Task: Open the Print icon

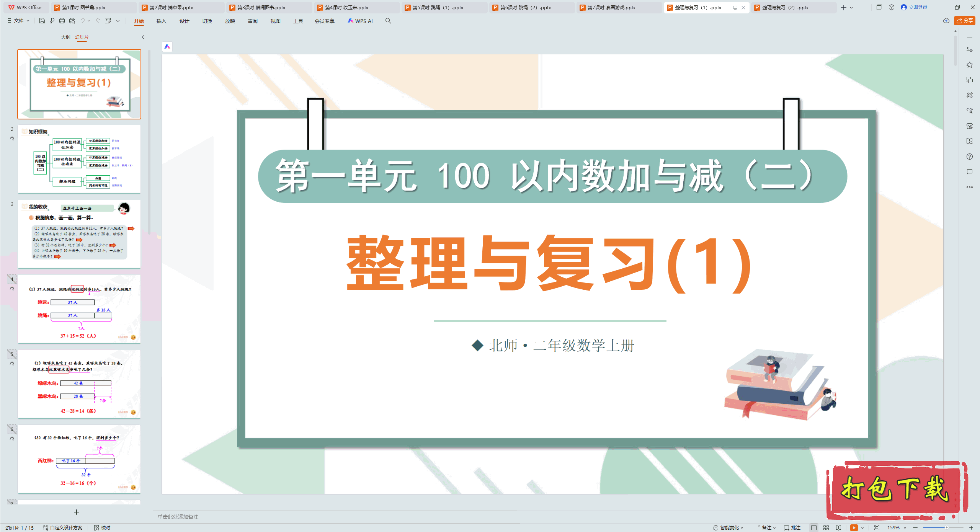Action: click(62, 21)
